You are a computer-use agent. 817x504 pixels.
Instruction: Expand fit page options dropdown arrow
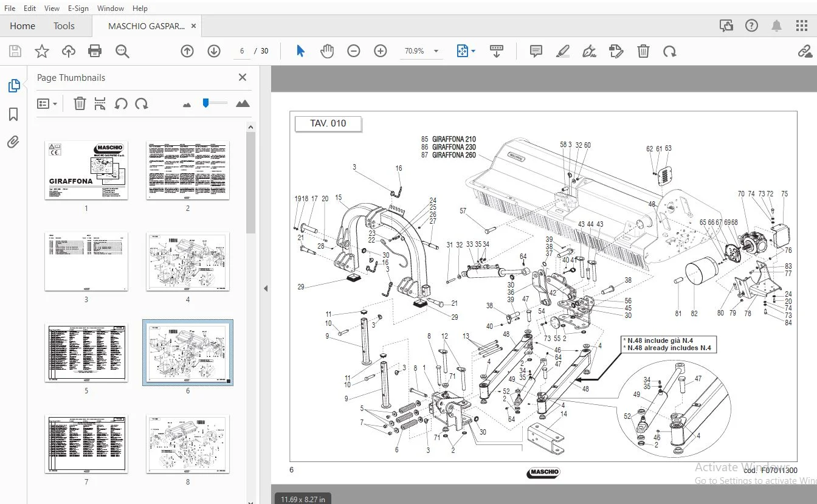pyautogui.click(x=474, y=51)
